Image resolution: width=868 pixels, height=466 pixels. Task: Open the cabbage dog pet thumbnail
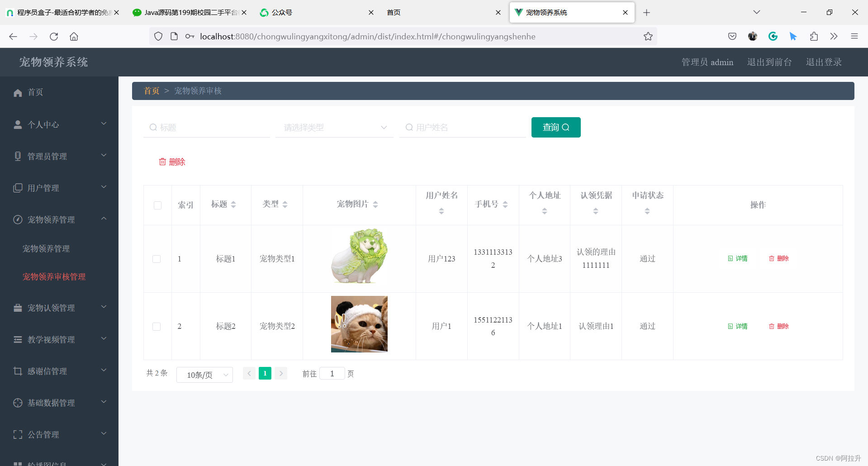pos(359,256)
